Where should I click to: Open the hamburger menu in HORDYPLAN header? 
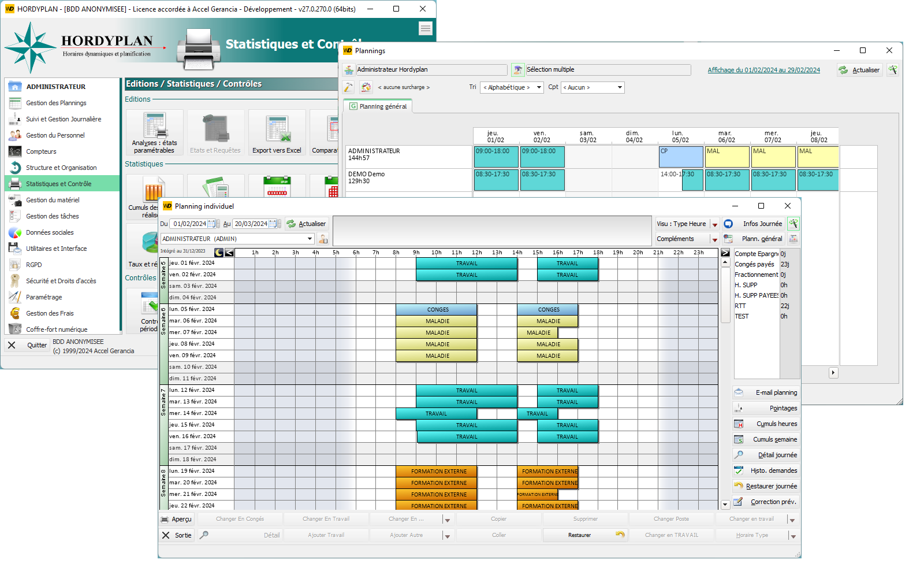[426, 28]
